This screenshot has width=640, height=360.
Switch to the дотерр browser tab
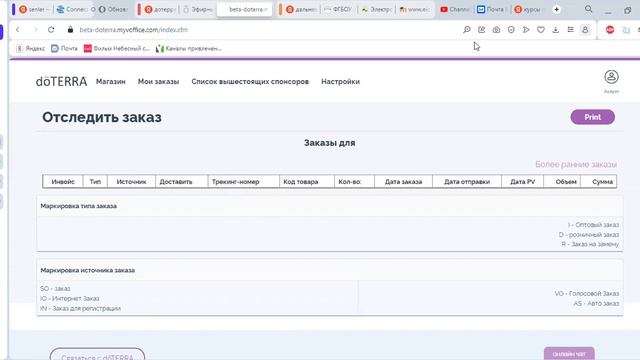[161, 9]
